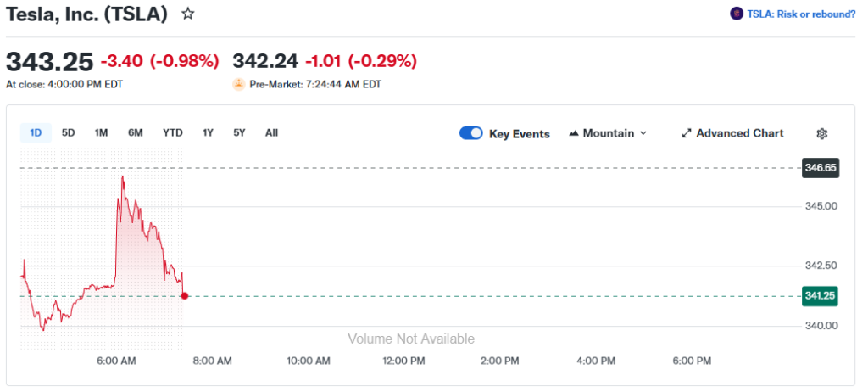This screenshot has height=392, width=868.
Task: Click the 346.65 previous close price label
Action: point(821,168)
